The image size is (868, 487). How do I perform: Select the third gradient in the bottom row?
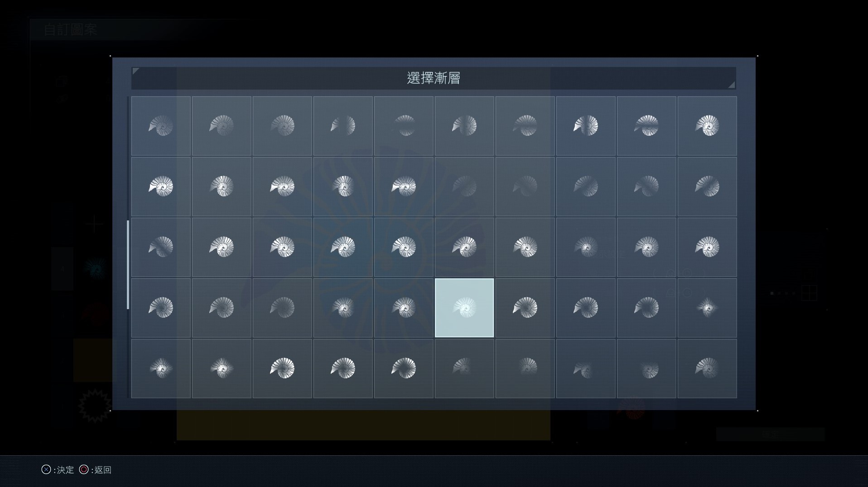(x=282, y=368)
